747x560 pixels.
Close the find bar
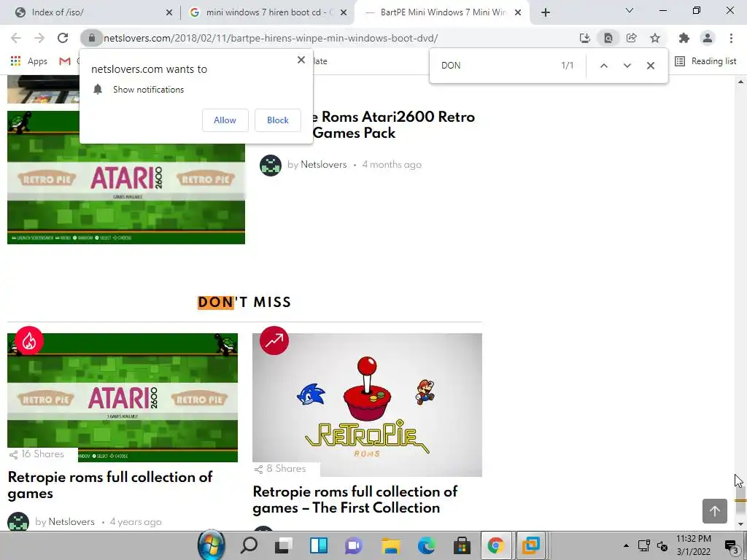click(x=650, y=66)
